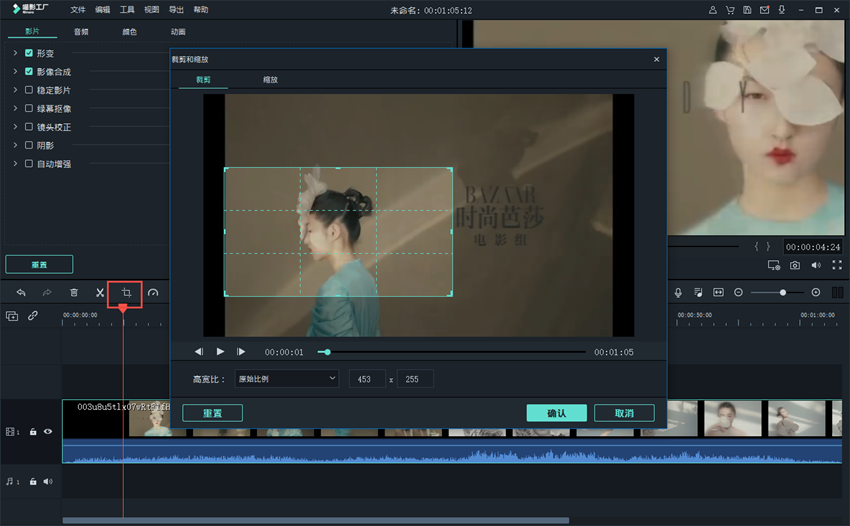Expand the 影像合成 section arrow
Viewport: 850px width, 526px height.
pyautogui.click(x=16, y=72)
